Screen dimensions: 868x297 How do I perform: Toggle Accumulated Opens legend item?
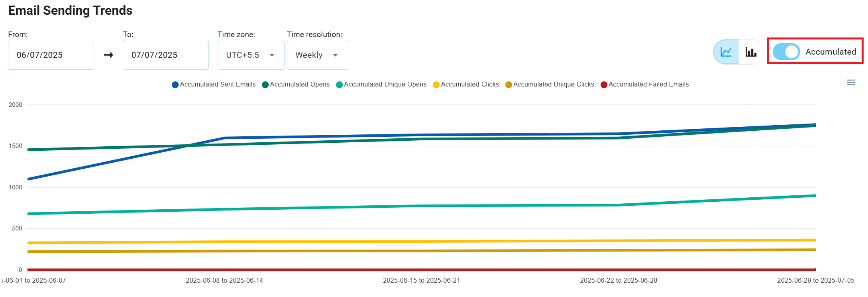pos(299,85)
